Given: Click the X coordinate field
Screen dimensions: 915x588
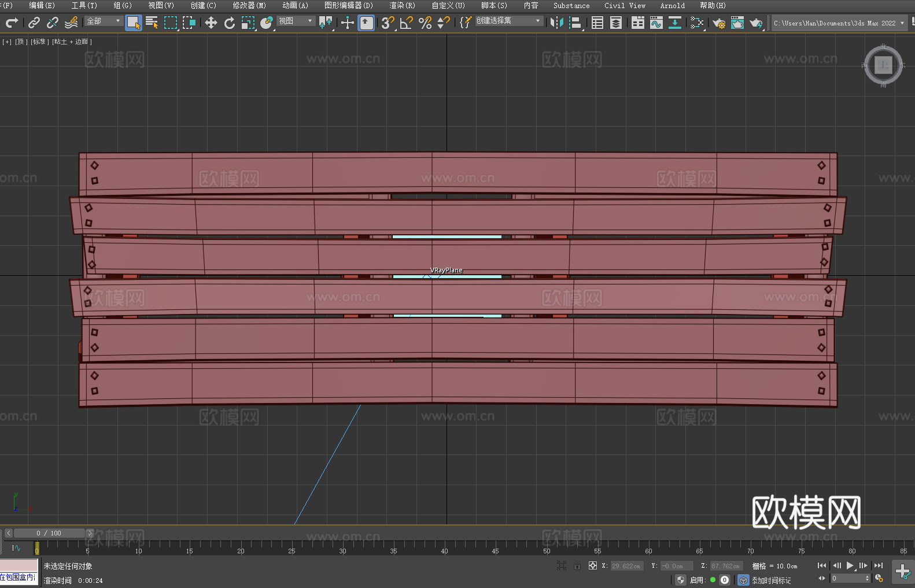Looking at the screenshot, I should pos(627,566).
